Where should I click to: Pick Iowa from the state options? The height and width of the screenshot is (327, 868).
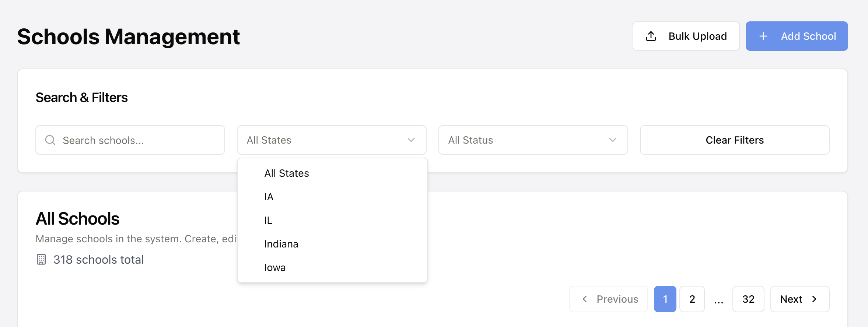pos(275,267)
